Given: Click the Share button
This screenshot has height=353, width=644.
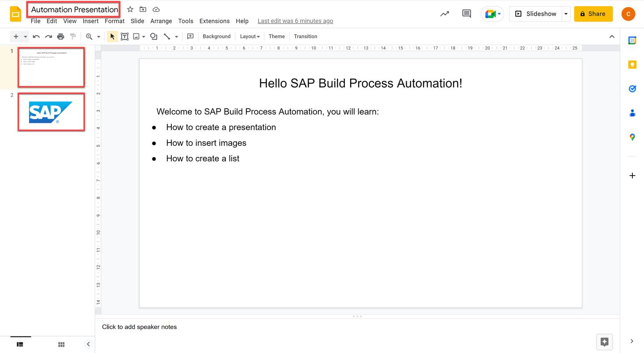Looking at the screenshot, I should coord(593,14).
